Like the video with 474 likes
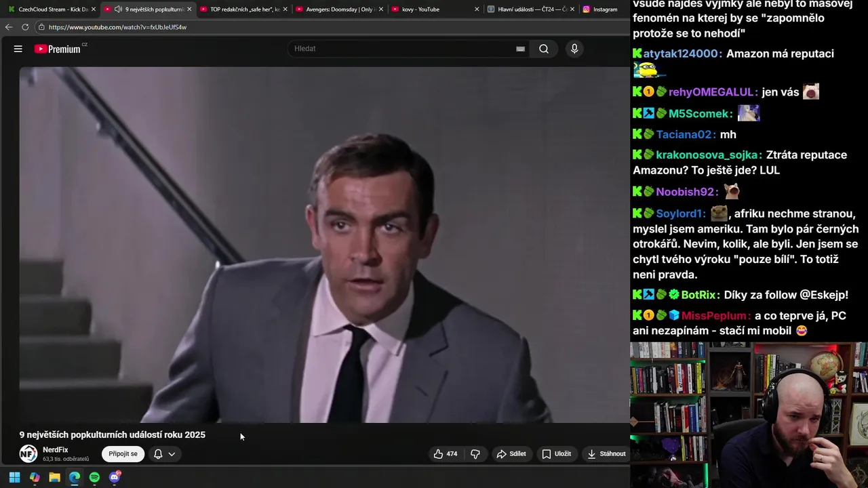The width and height of the screenshot is (868, 488). [446, 454]
